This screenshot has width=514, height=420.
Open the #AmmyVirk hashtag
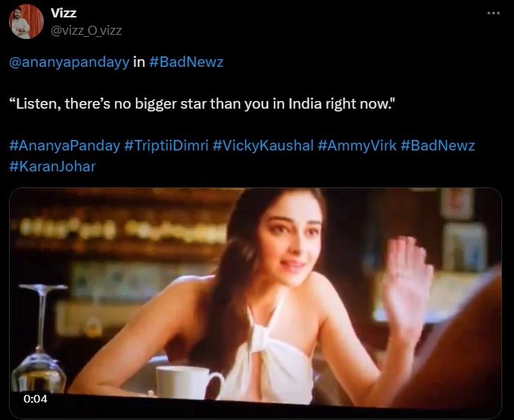[357, 146]
